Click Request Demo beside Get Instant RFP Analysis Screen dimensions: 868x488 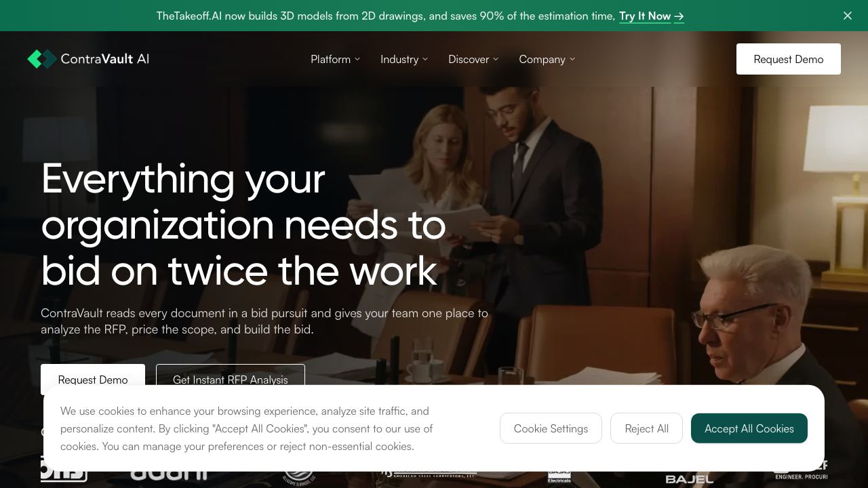point(93,379)
